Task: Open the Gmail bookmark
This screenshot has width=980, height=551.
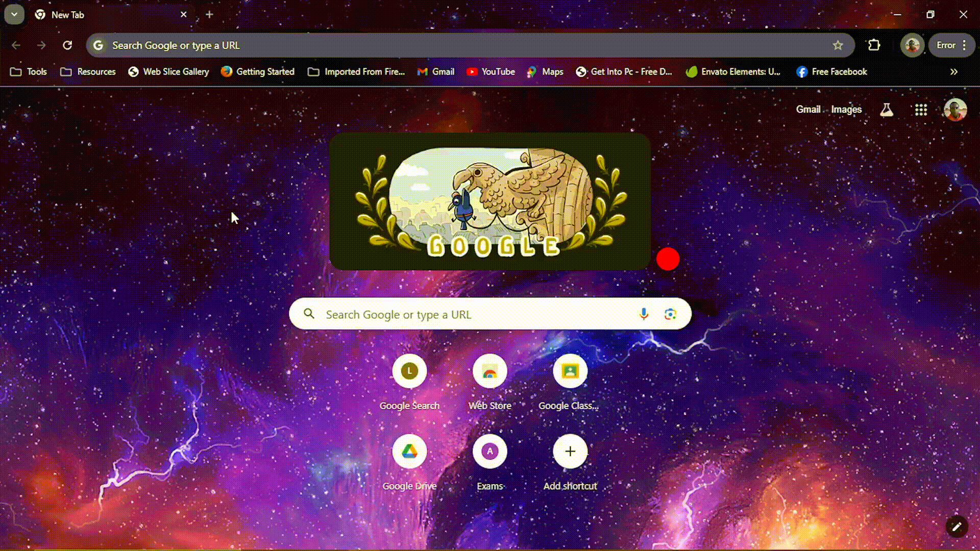Action: coord(436,72)
